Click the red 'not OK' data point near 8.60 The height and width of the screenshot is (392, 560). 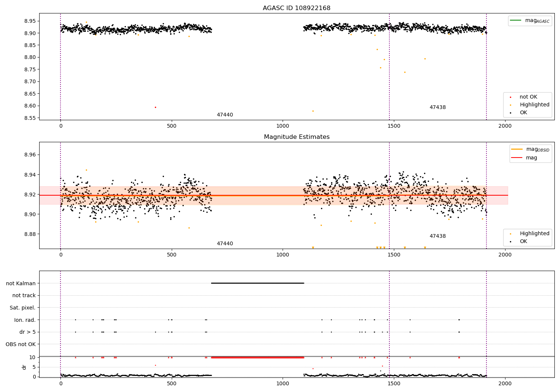[x=155, y=108]
